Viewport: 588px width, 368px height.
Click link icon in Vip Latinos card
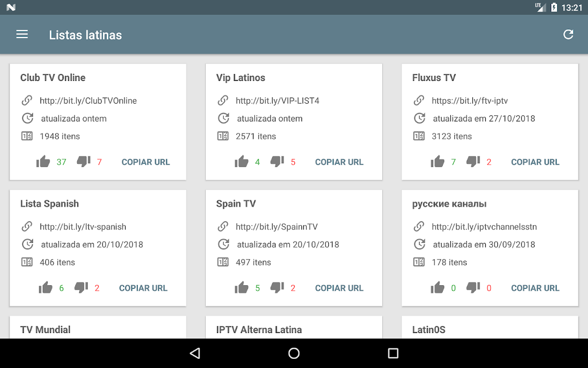[x=223, y=100]
